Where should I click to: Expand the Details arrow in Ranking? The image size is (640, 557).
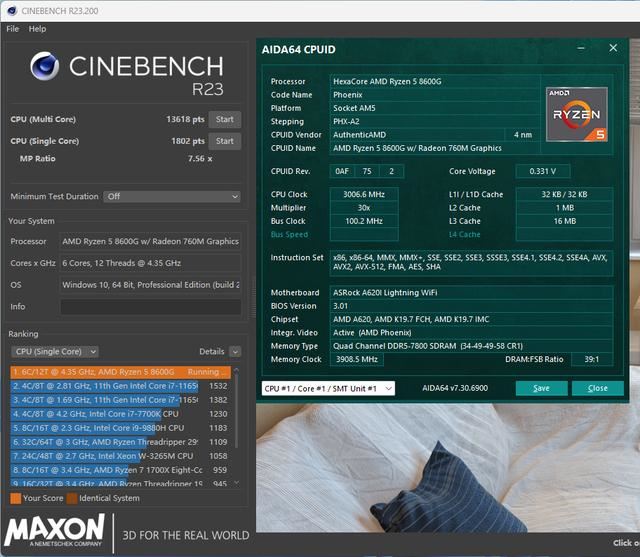pos(235,352)
